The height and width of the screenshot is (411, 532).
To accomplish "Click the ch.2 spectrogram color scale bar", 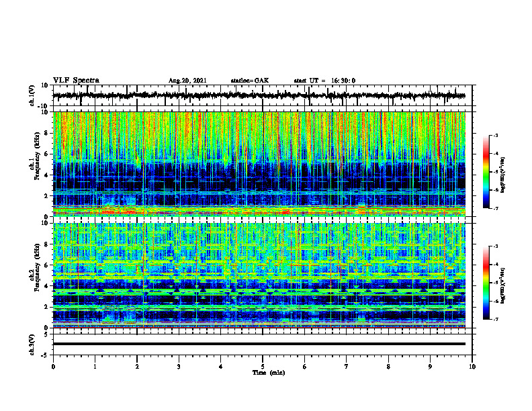I will [x=486, y=283].
